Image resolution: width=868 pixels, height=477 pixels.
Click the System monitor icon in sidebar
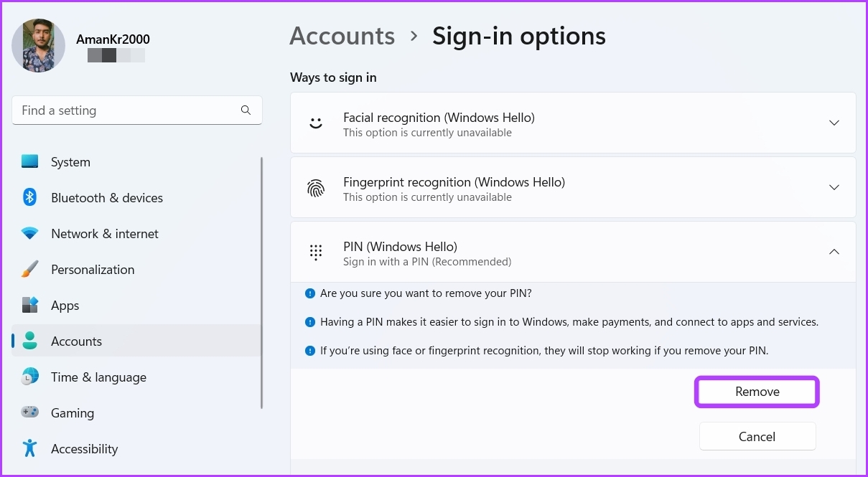[x=29, y=162]
